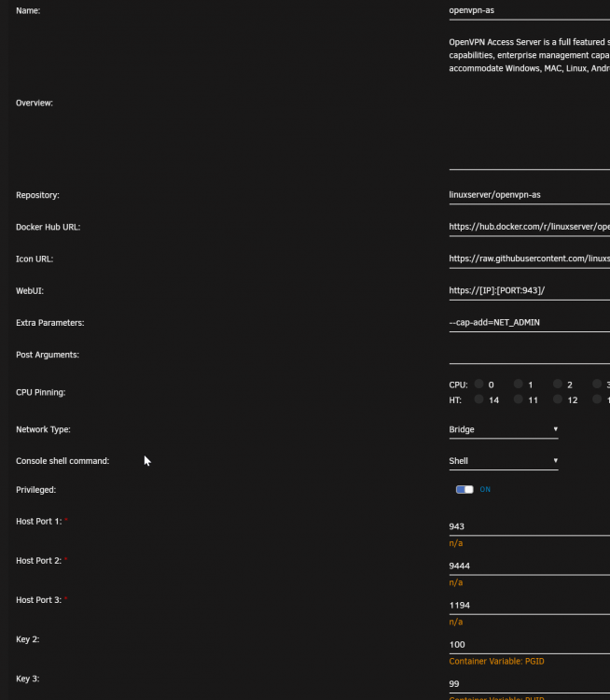
Task: Click the Docker Hub URL label
Action: [x=49, y=227]
